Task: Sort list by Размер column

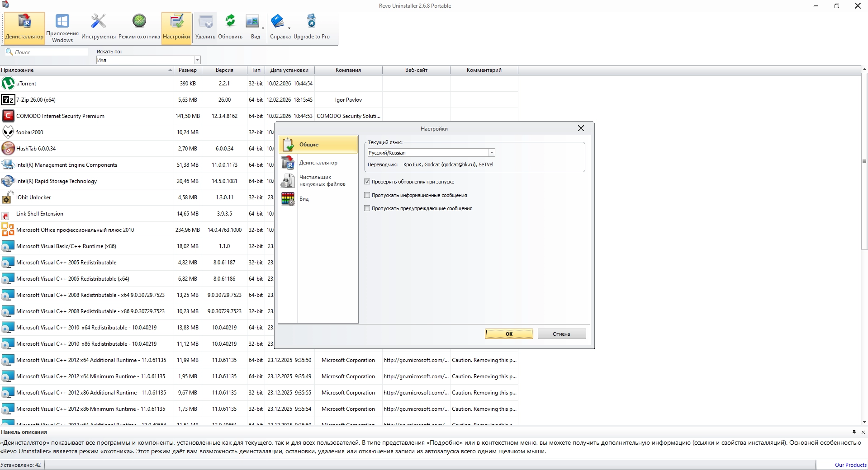Action: (188, 70)
